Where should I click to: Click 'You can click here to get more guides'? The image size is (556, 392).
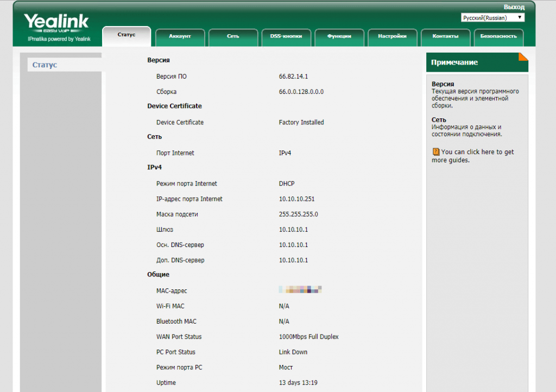tap(473, 156)
